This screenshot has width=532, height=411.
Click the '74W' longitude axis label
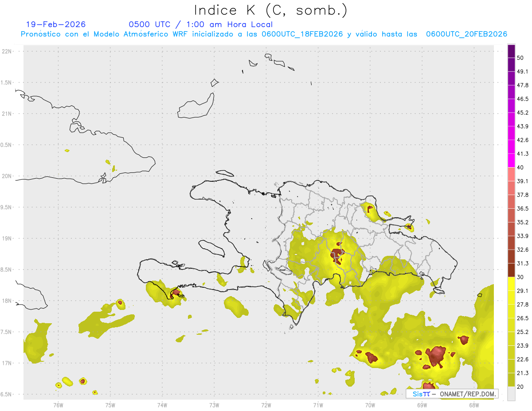point(162,406)
